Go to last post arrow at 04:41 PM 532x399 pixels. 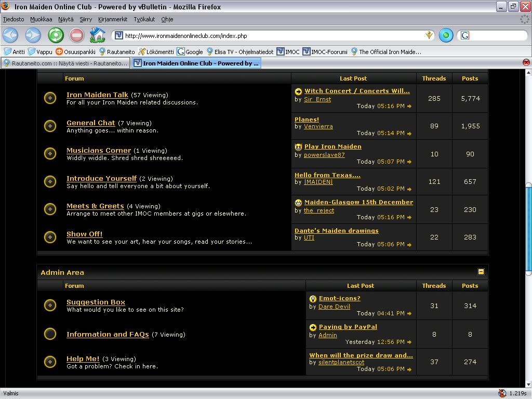[x=409, y=313]
